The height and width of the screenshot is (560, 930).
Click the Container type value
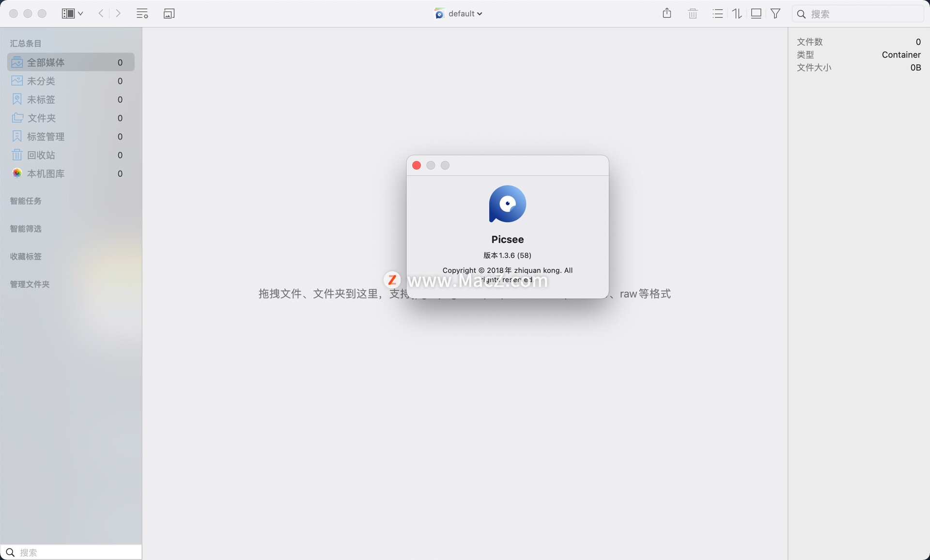click(901, 55)
